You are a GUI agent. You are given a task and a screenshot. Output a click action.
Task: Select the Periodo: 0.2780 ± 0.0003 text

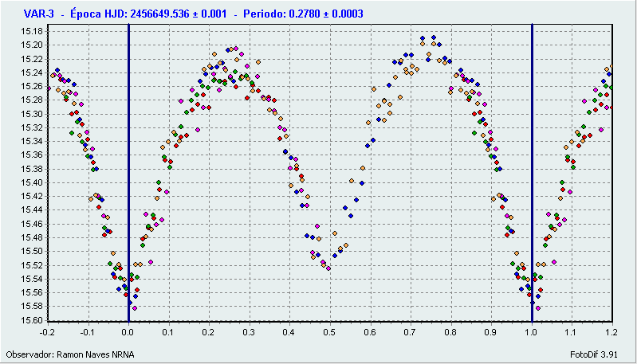tap(303, 14)
